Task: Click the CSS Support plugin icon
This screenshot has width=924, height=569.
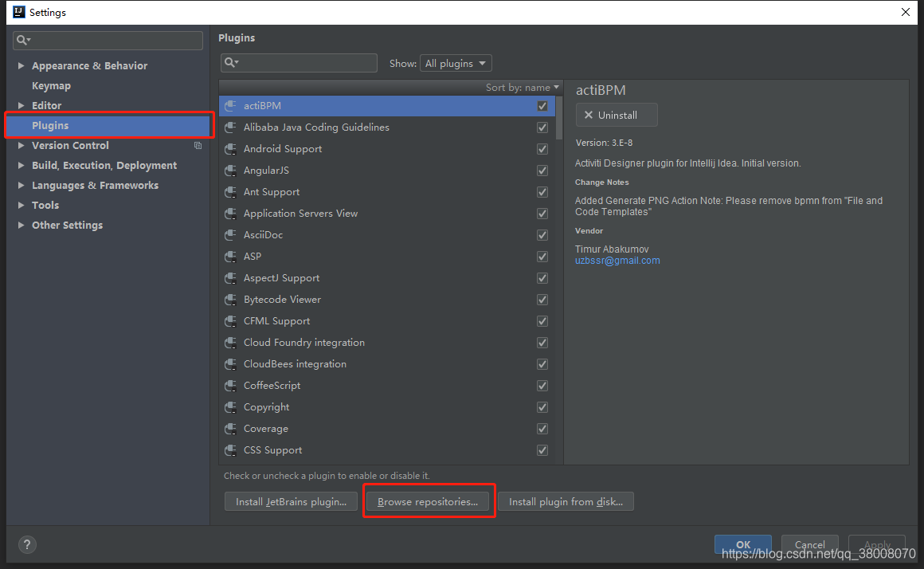Action: point(230,450)
